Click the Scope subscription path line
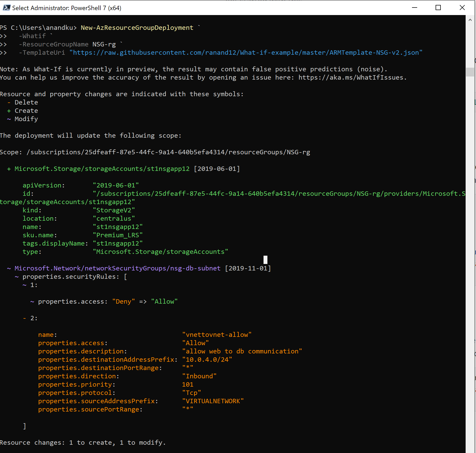This screenshot has height=453, width=476. pyautogui.click(x=155, y=152)
